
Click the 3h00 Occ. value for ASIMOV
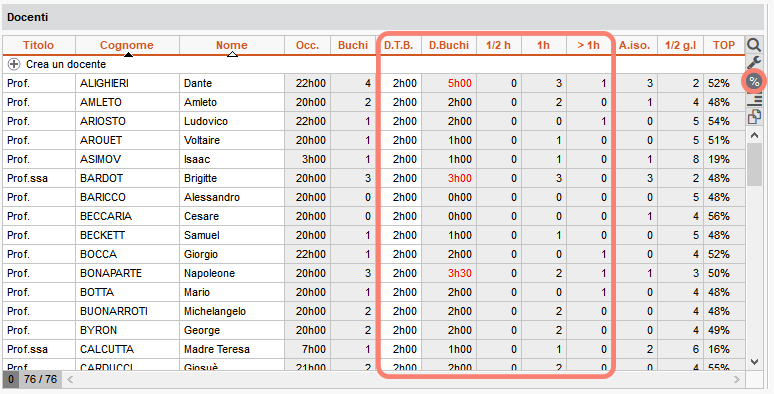click(313, 159)
